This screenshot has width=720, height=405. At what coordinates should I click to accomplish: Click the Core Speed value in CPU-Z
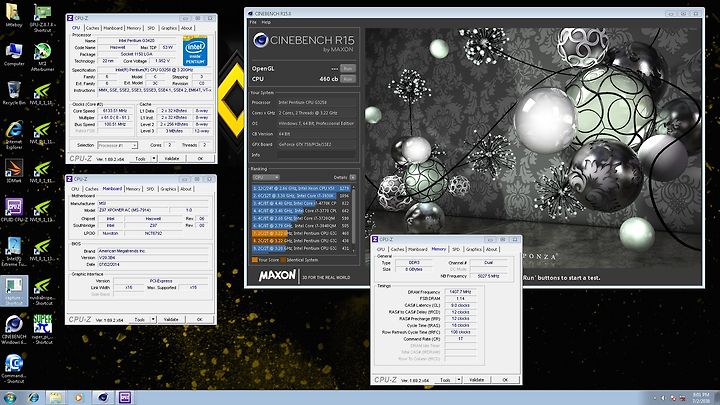click(115, 111)
